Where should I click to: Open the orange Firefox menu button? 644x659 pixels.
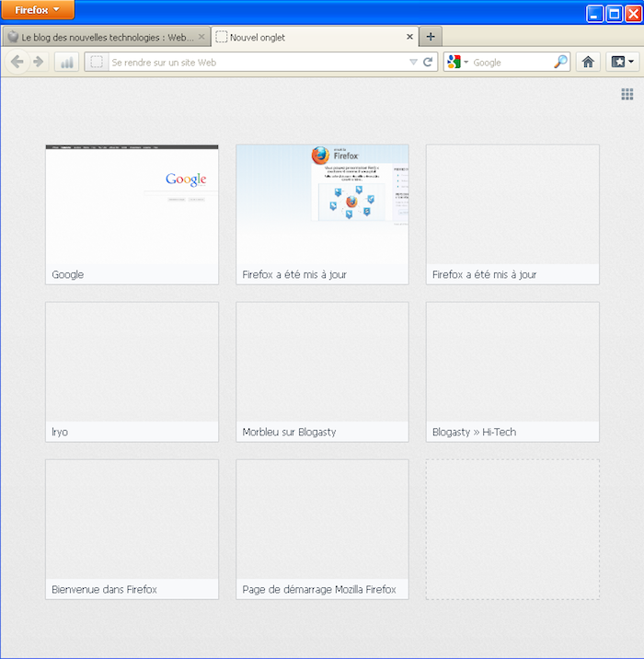click(37, 10)
